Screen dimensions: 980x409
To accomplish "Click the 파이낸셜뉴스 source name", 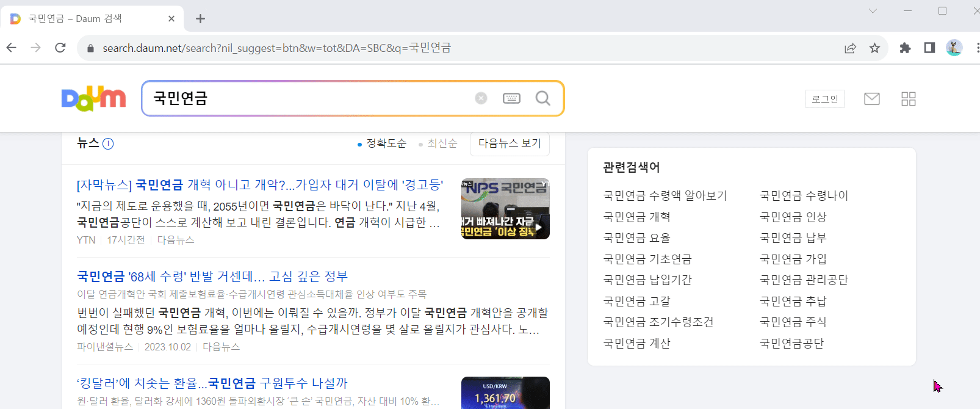I will 105,347.
